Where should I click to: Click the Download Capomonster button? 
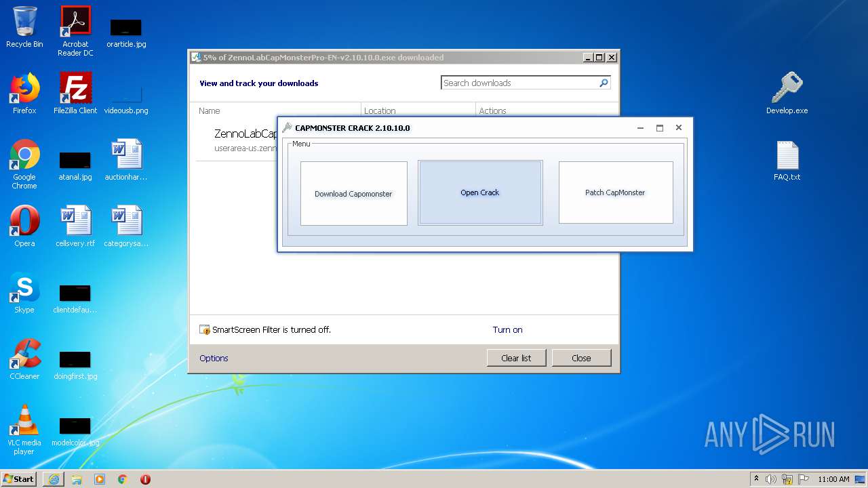[354, 193]
